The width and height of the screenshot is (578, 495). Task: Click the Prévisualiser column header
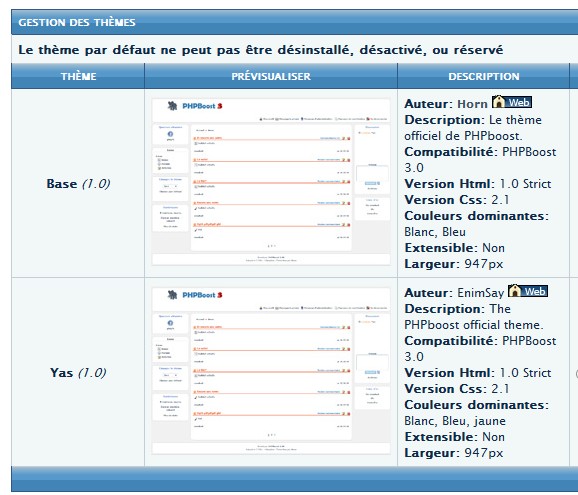[x=271, y=76]
